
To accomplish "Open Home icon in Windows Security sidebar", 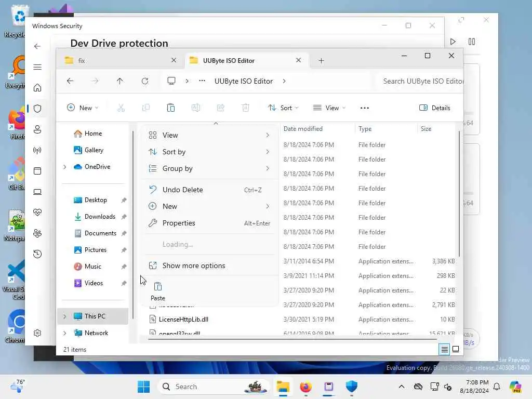I will 37,88.
